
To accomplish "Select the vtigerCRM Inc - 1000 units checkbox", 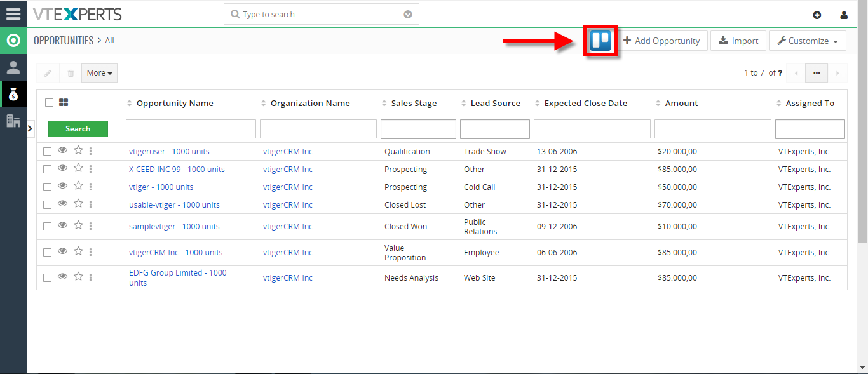I will [47, 253].
